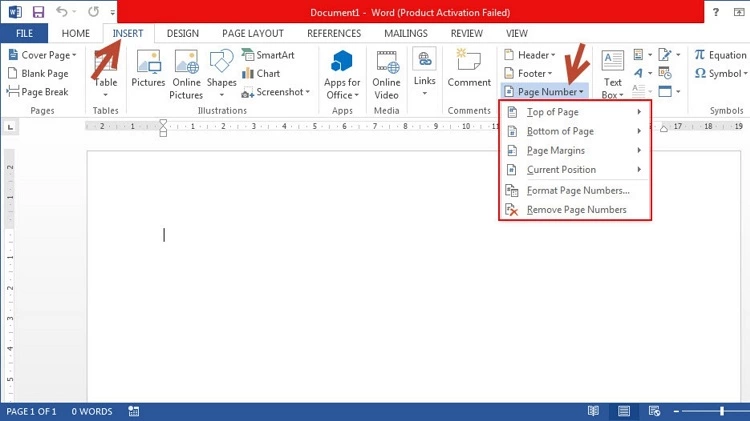The image size is (750, 421).
Task: Click the zoom out minus button
Action: (676, 411)
